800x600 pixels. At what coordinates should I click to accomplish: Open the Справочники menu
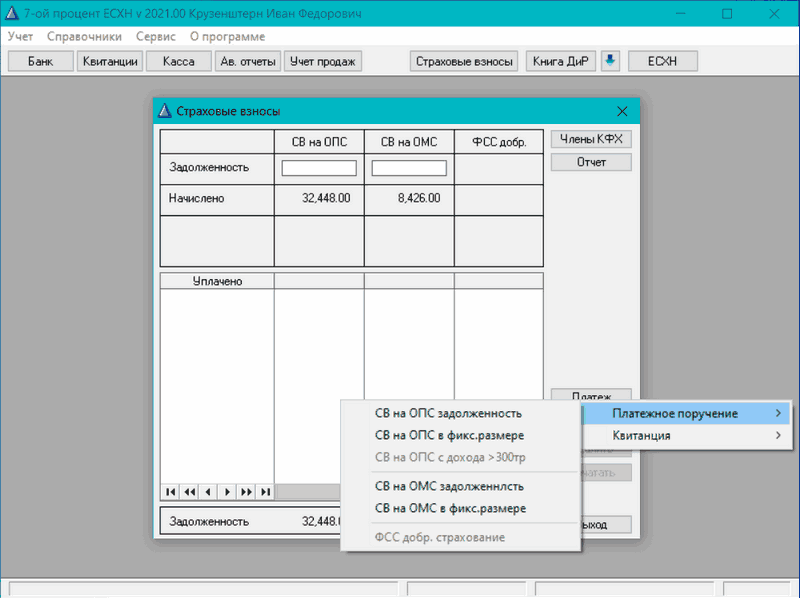(x=84, y=36)
